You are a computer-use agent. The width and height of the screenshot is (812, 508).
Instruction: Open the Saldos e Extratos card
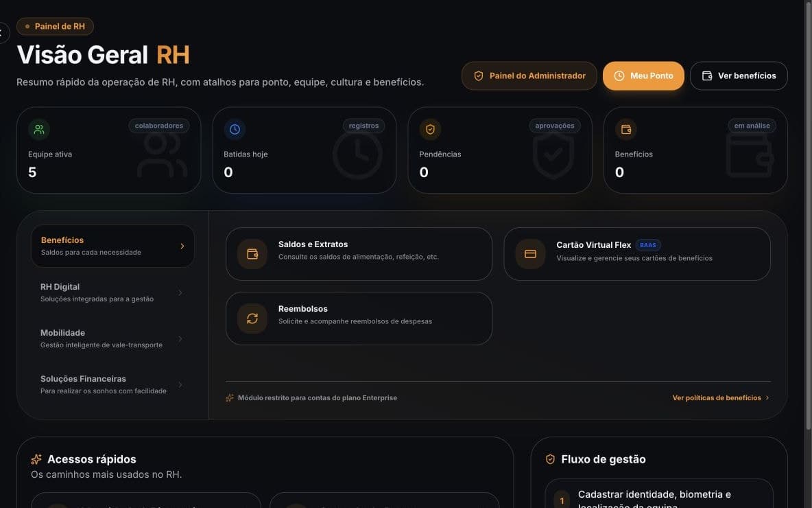(x=359, y=254)
